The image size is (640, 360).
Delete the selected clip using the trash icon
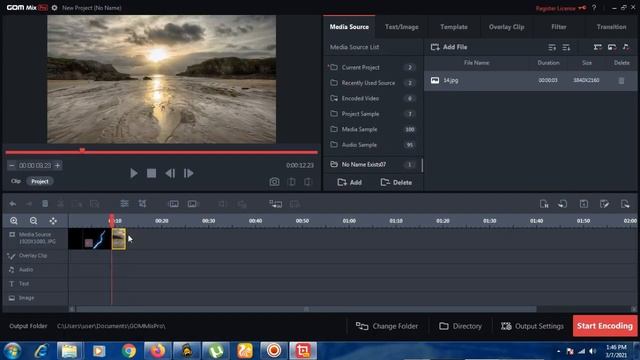click(45, 203)
